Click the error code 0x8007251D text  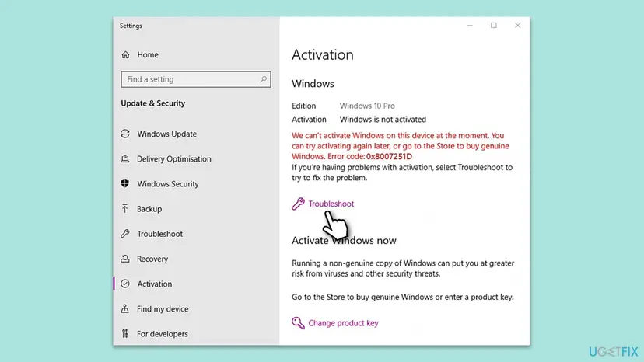[x=389, y=156]
